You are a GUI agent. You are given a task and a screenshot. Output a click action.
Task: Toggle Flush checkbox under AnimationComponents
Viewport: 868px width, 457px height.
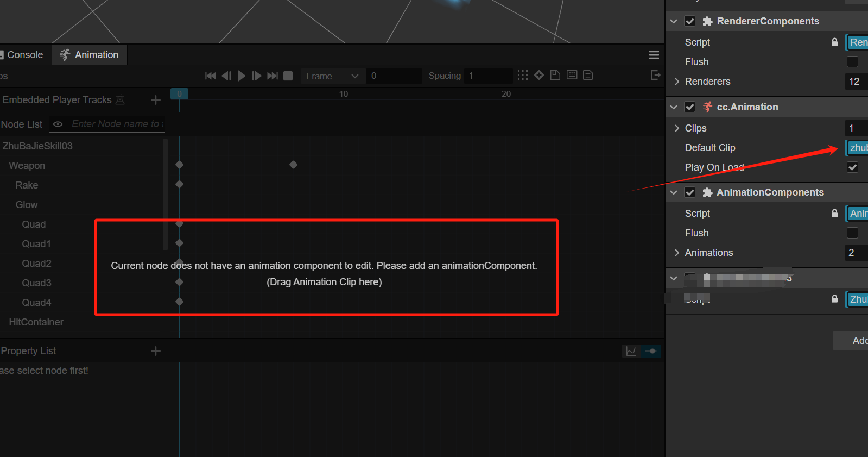click(853, 233)
